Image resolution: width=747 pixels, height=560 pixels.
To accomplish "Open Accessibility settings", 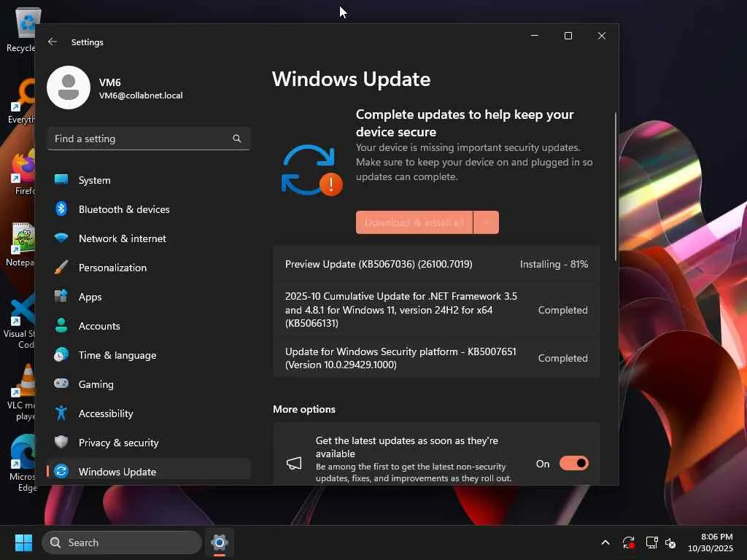I will coord(149,413).
